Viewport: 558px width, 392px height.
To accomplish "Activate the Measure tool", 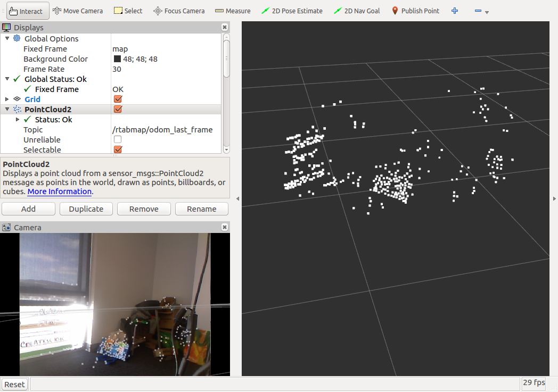I will pos(233,11).
